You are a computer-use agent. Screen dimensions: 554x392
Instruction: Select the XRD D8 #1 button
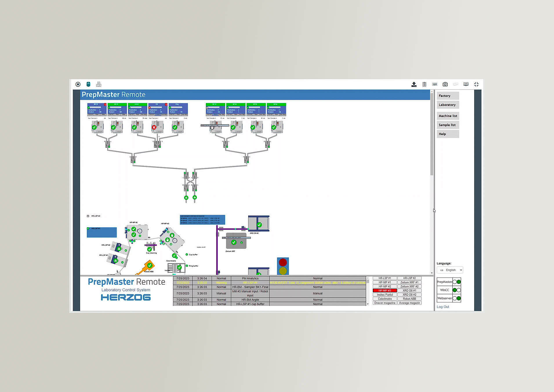(x=409, y=291)
